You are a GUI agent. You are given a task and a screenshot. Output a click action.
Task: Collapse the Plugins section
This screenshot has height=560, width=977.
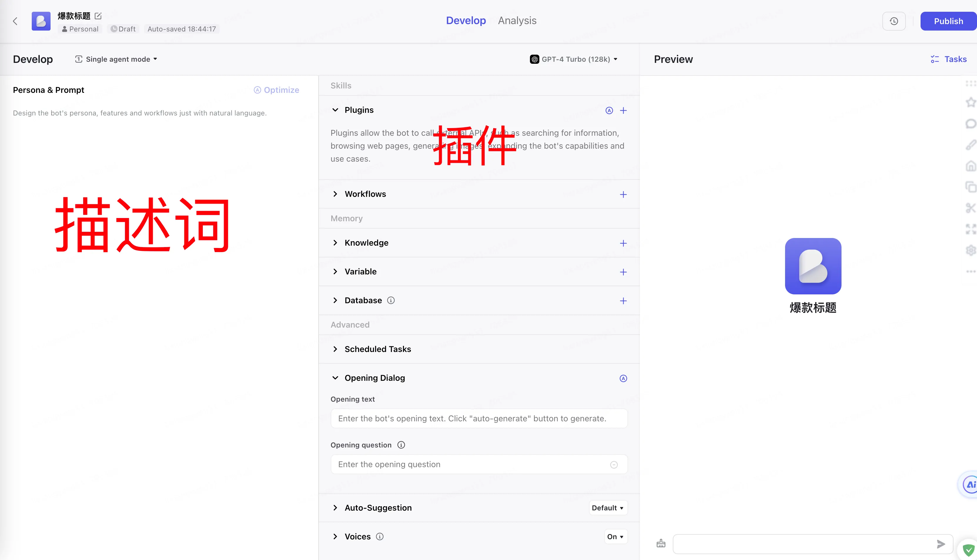335,110
